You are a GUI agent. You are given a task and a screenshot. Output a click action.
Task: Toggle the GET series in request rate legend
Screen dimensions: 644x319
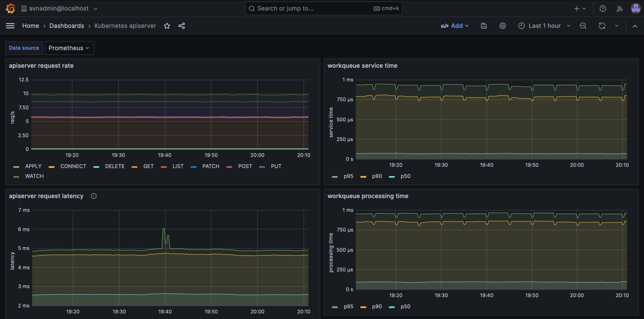[x=148, y=166]
